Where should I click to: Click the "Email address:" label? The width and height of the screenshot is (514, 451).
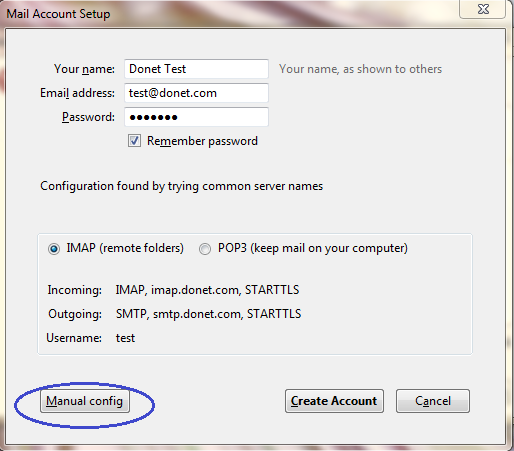[x=77, y=93]
